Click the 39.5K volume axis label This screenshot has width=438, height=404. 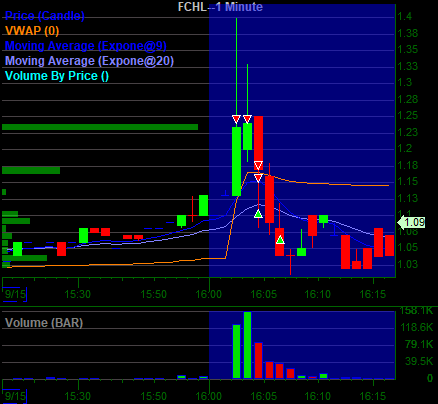(x=419, y=361)
